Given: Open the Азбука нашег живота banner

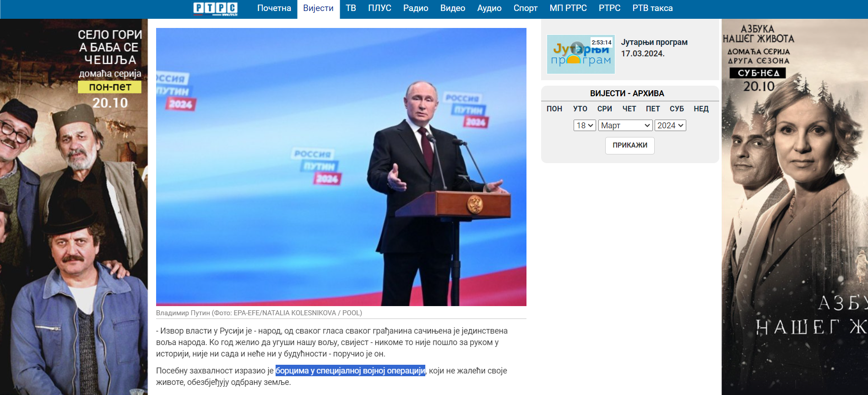Looking at the screenshot, I should (795, 207).
